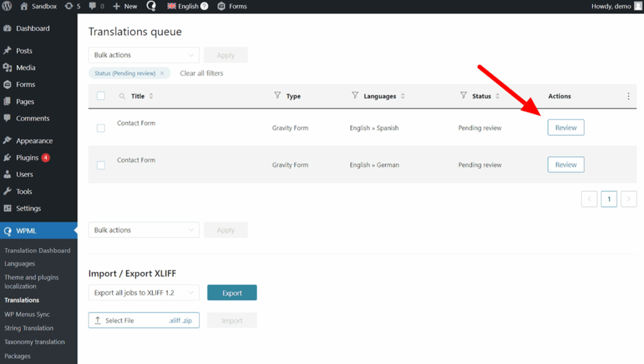Viewport: 644px width, 364px height.
Task: Click the Contact Form title in Spanish row
Action: pos(136,123)
